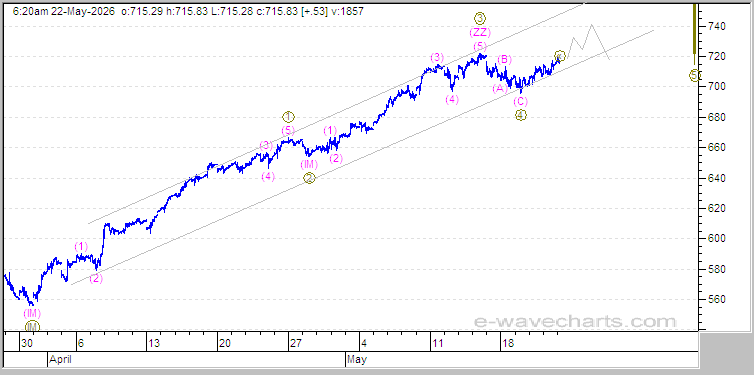Viewport: 754px width, 375px height.
Task: Select the pink (B) wave label
Action: click(x=504, y=60)
